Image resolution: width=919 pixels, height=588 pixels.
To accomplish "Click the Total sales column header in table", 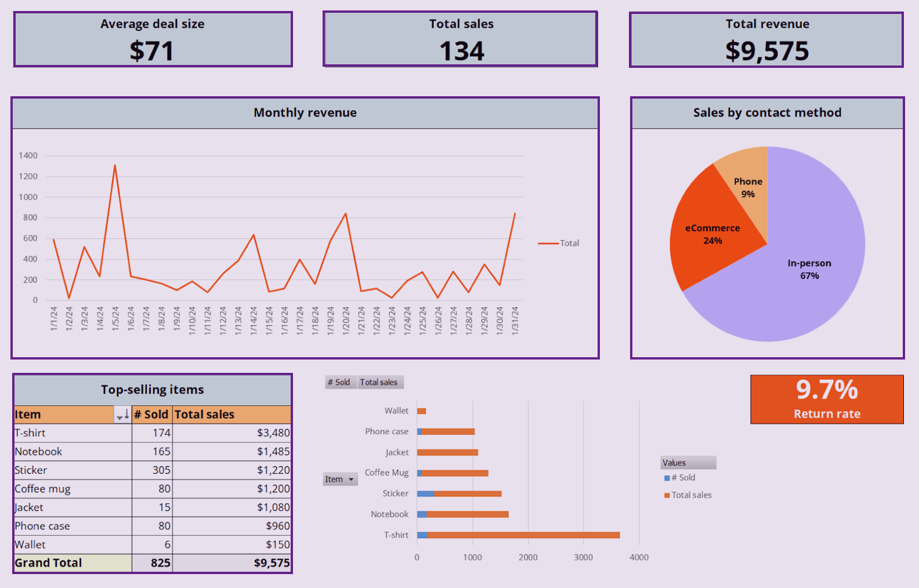I will (231, 415).
